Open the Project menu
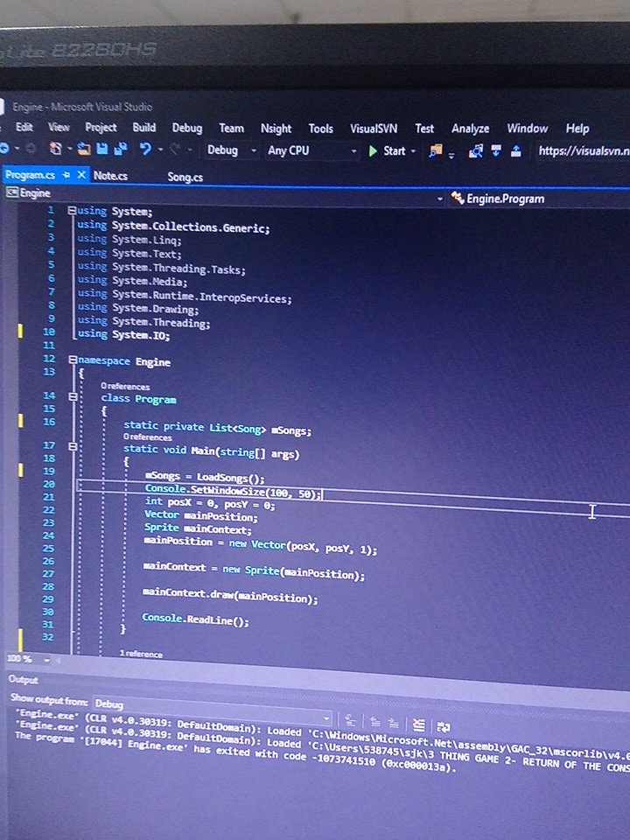This screenshot has height=840, width=630. pyautogui.click(x=101, y=128)
